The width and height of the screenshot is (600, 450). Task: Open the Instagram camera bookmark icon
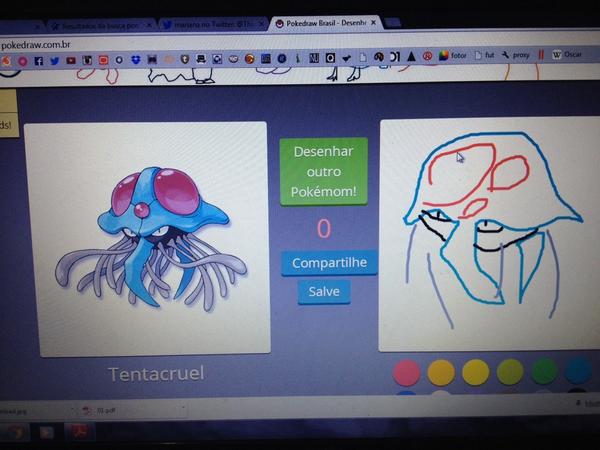point(87,60)
